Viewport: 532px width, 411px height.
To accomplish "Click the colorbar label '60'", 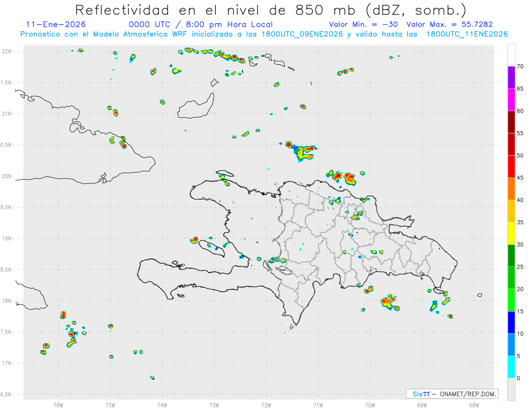I will click(x=520, y=111).
